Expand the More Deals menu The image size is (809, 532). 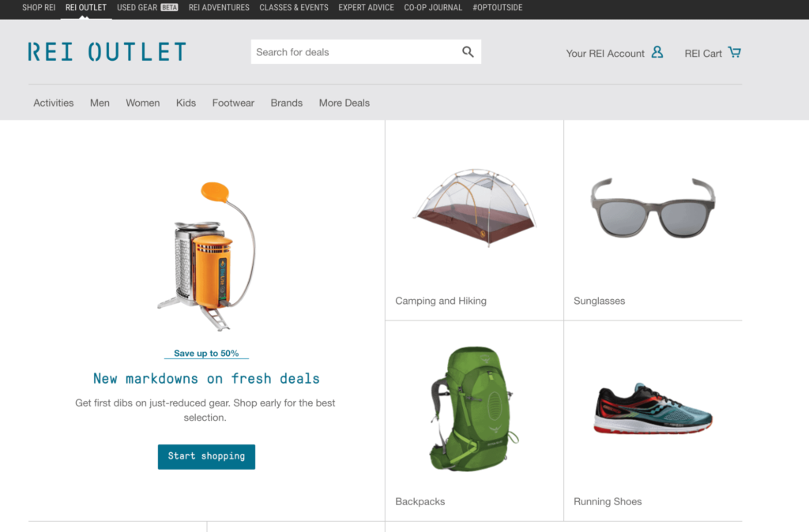(x=344, y=103)
